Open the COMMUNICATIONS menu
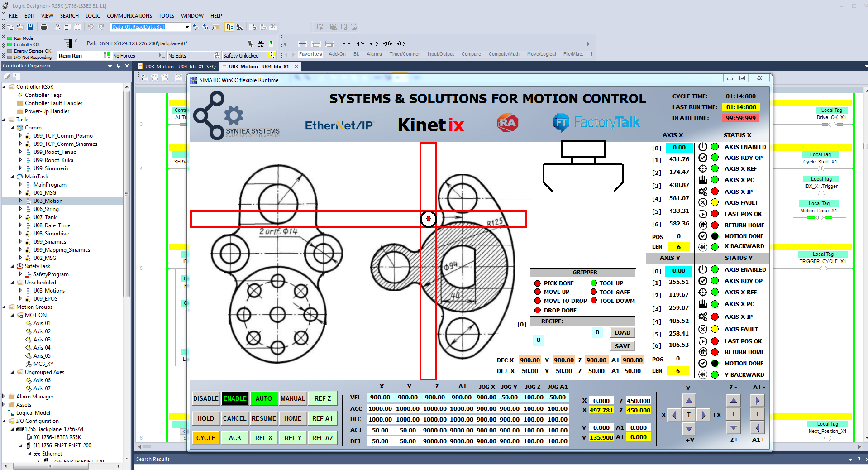Viewport: 868px width, 470px height. 129,16
